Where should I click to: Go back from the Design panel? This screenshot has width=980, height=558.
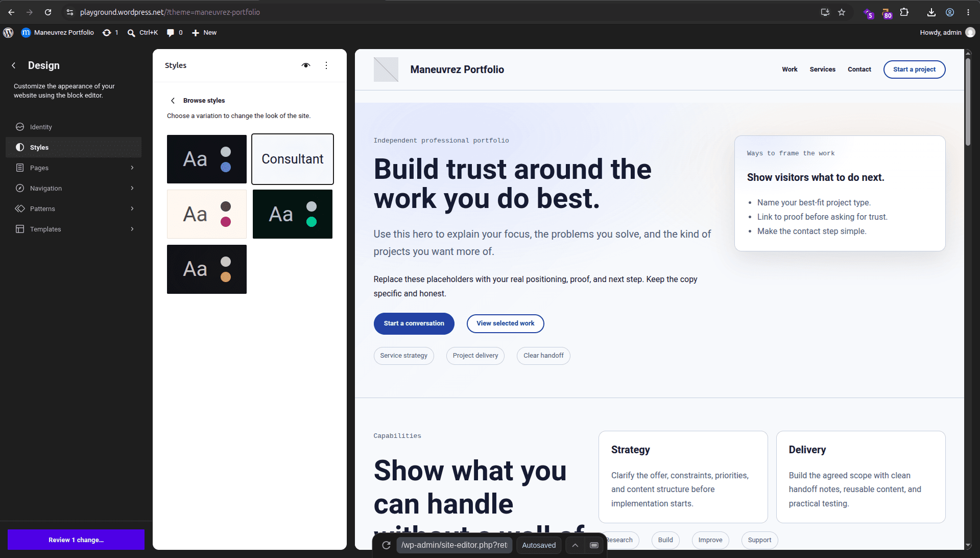(14, 65)
